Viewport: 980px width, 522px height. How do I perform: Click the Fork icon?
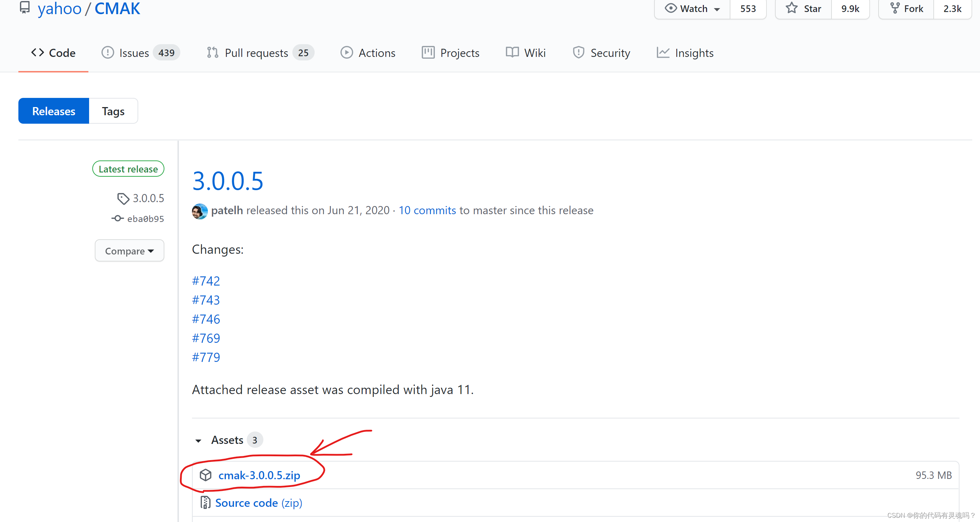pos(895,8)
